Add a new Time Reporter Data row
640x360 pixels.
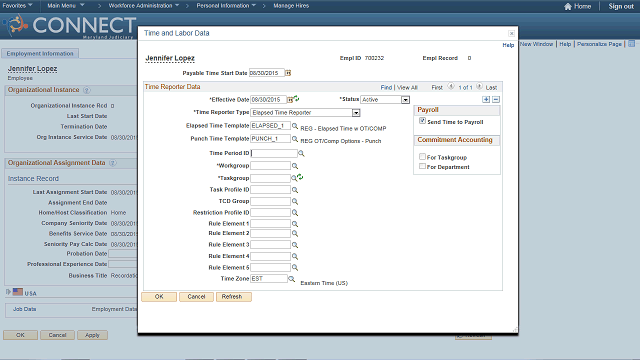[486, 100]
